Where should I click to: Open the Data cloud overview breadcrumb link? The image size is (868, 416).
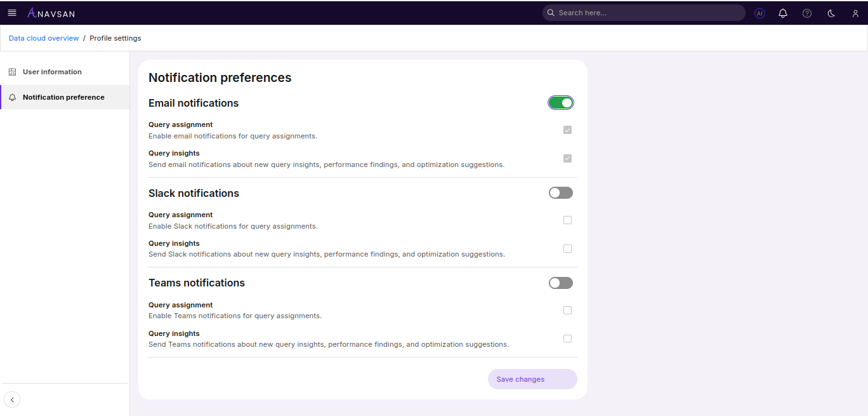[x=43, y=38]
